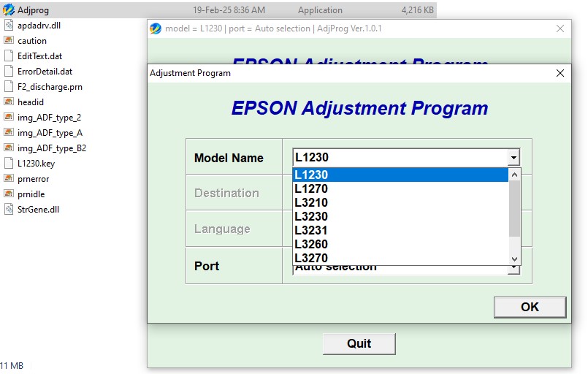Select the img_ADF_type_A file name
Screen dimensions: 588x374
(x=50, y=133)
